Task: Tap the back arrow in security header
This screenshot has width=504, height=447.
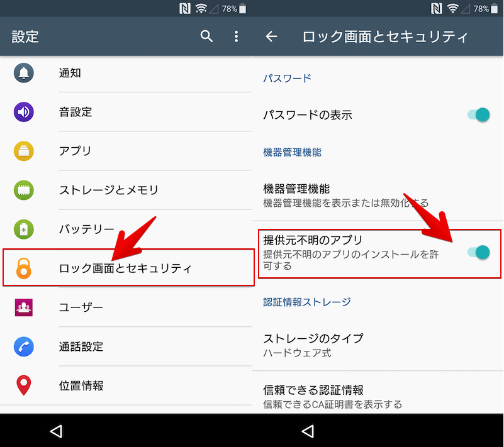Action: tap(271, 36)
